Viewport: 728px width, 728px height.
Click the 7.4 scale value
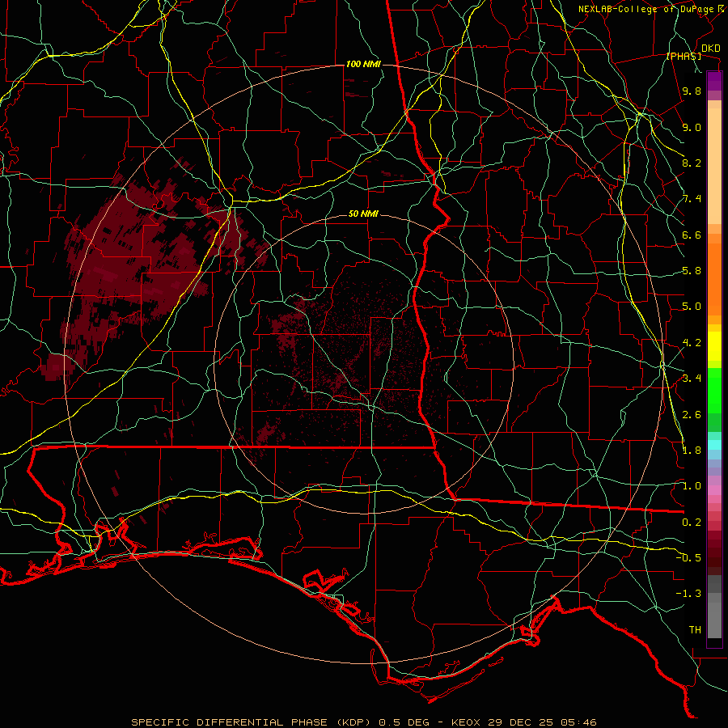[692, 199]
